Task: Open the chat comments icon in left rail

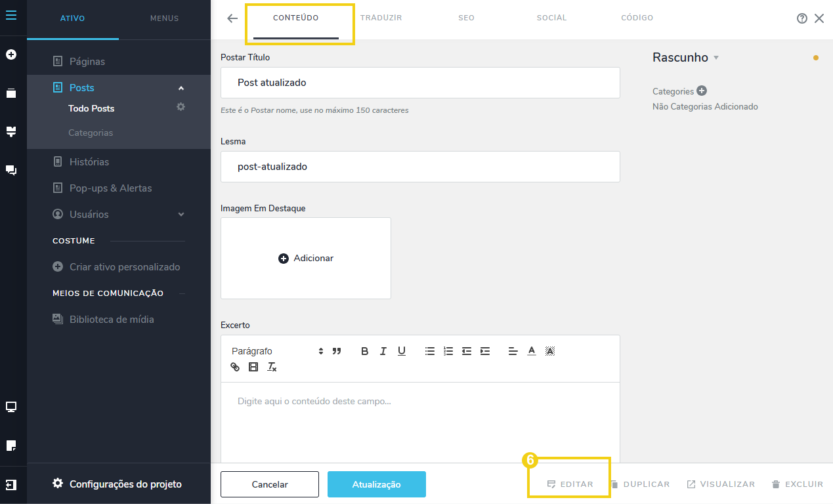Action: point(11,170)
